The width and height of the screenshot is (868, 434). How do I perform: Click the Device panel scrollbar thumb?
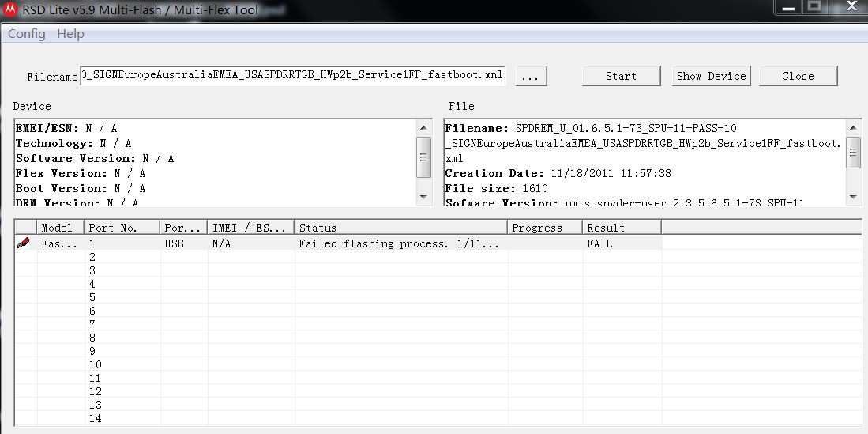point(423,157)
